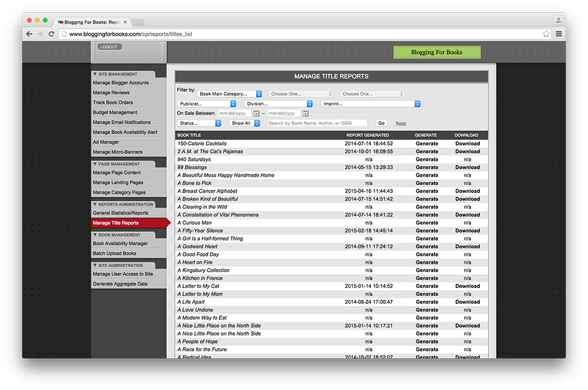The width and height of the screenshot is (588, 390).
Task: Click the Reset filter link
Action: pos(400,124)
